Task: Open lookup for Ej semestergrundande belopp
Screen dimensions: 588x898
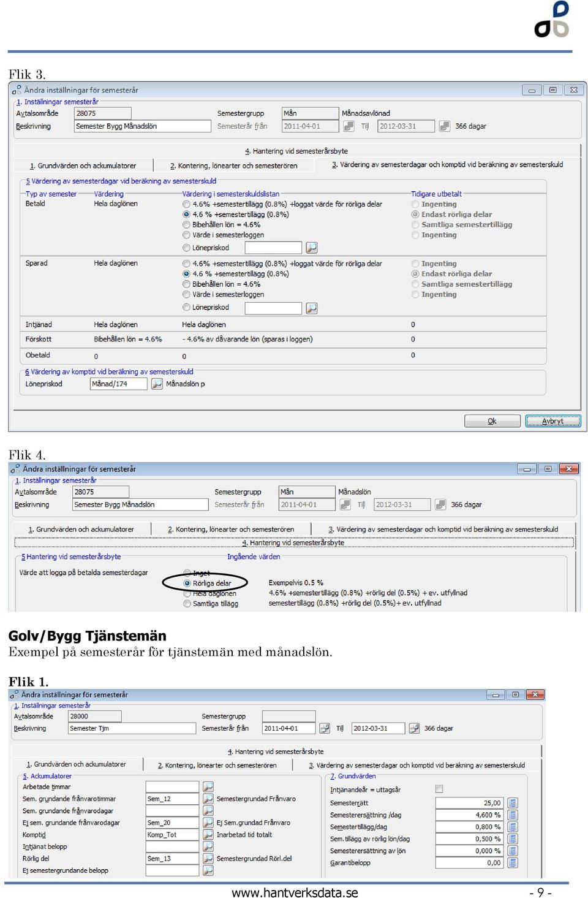Action: tap(208, 870)
